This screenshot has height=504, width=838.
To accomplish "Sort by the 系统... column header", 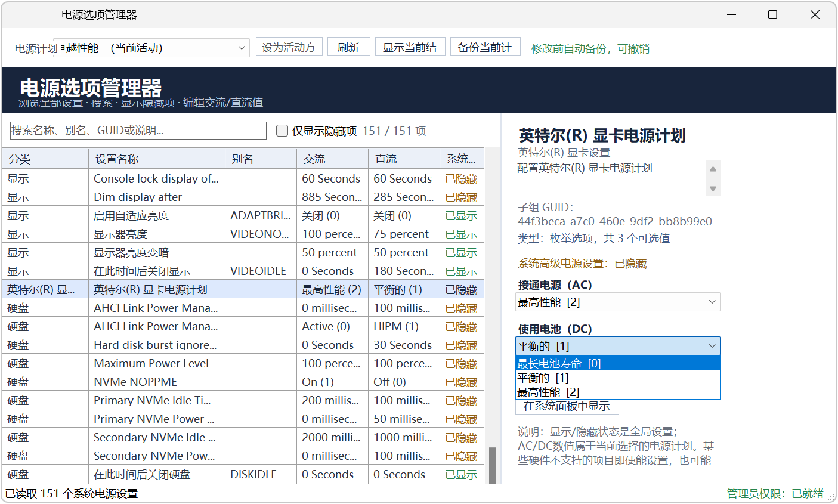I will (x=462, y=159).
